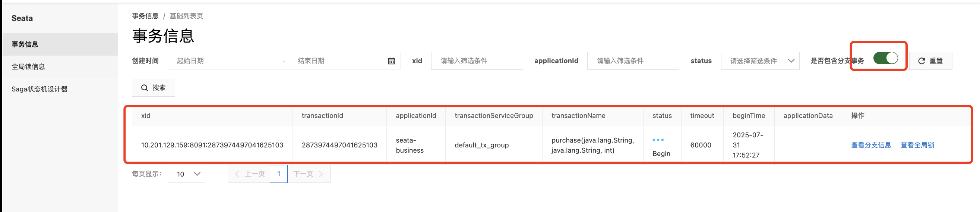Focus the applicationId filter input

point(633,61)
